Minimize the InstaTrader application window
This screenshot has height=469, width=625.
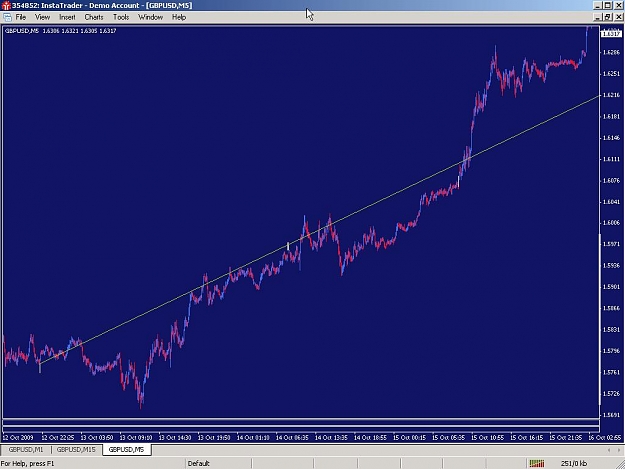597,6
